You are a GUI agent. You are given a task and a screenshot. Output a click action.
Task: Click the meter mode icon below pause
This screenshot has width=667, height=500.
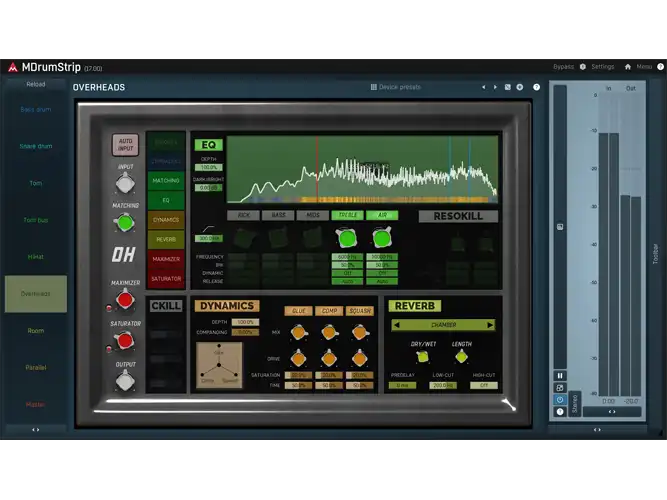560,388
